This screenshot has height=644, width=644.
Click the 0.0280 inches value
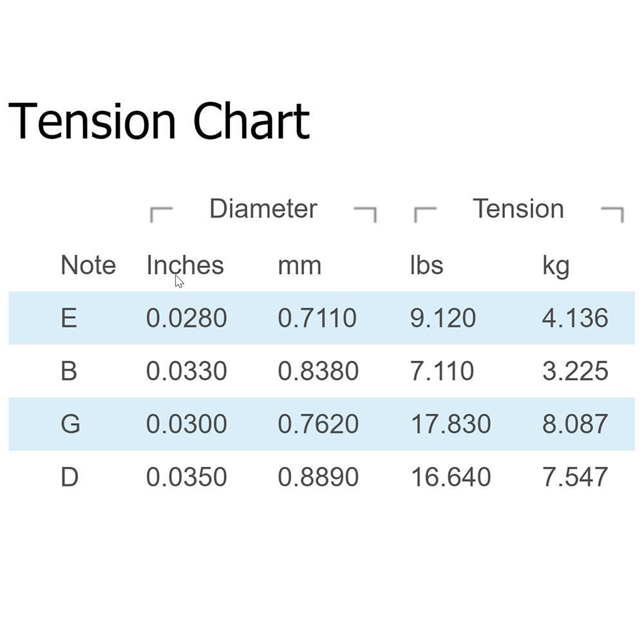(x=187, y=318)
